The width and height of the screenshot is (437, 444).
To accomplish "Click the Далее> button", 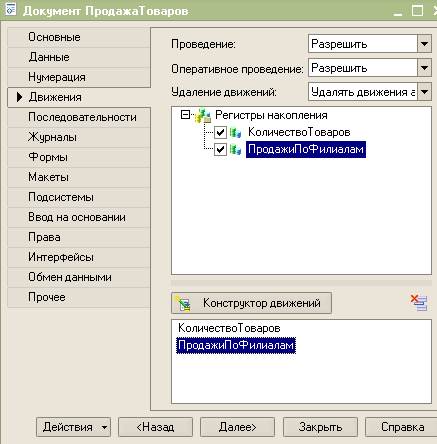I will coord(237,427).
